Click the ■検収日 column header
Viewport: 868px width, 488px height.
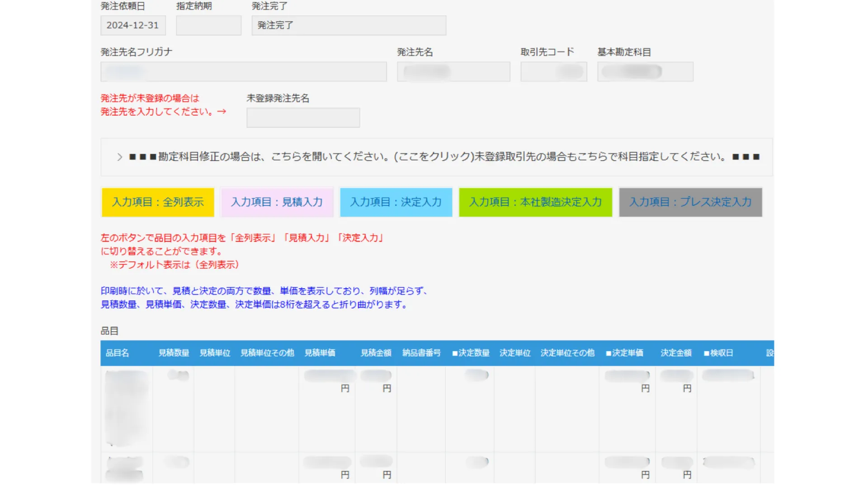point(718,353)
